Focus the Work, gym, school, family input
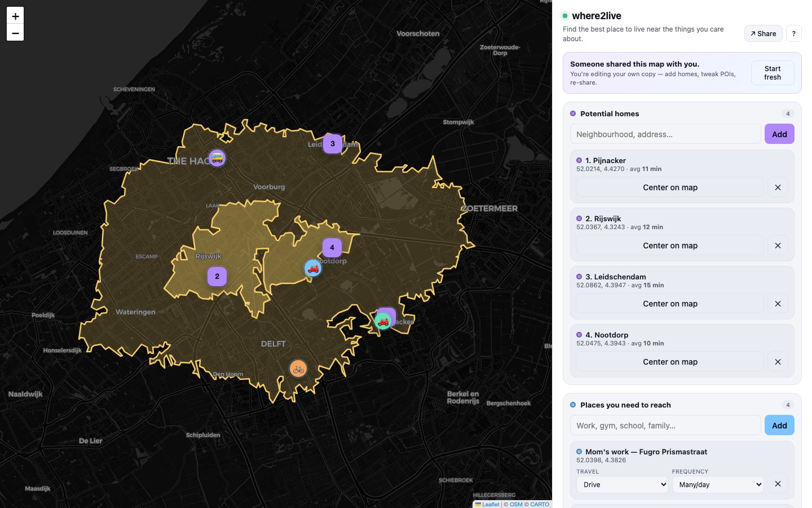Image resolution: width=812 pixels, height=508 pixels. [665, 425]
